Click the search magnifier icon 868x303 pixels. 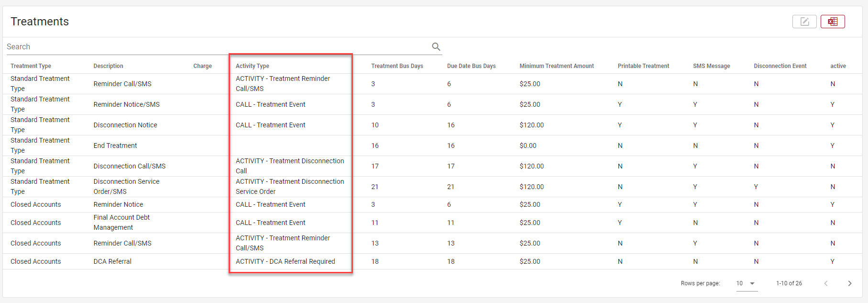tap(436, 46)
